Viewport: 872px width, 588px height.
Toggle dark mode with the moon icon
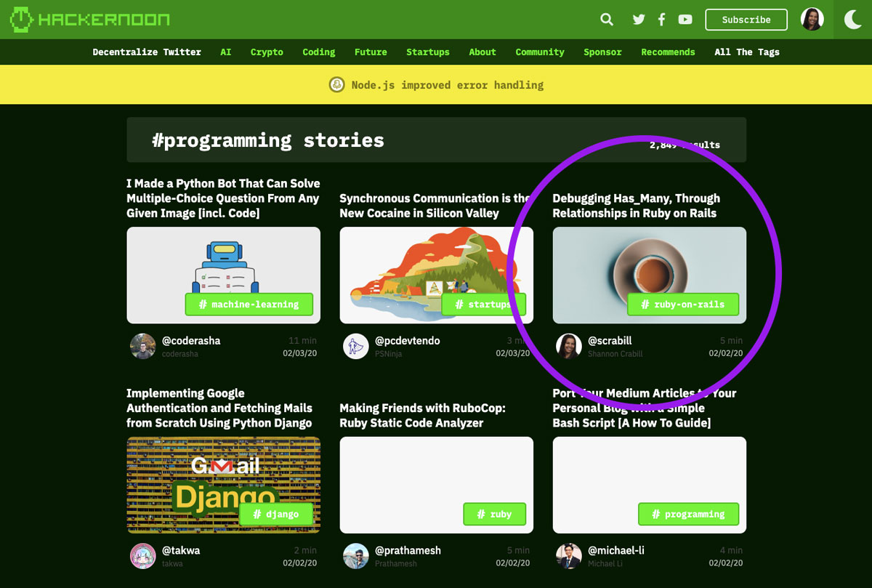pyautogui.click(x=852, y=20)
